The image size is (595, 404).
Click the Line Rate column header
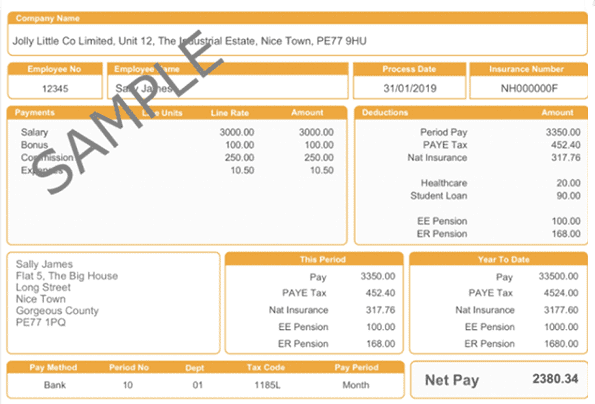(230, 113)
